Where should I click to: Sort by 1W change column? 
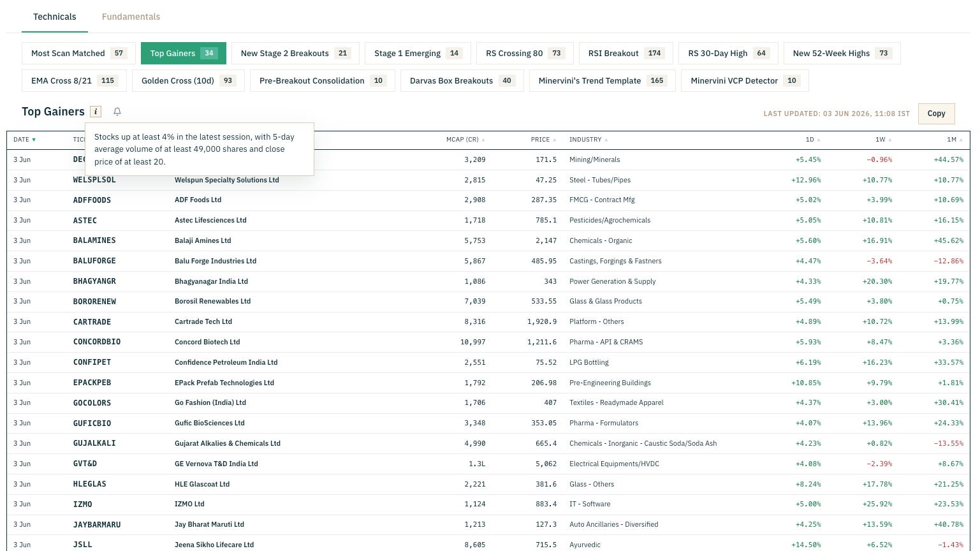[x=884, y=140]
